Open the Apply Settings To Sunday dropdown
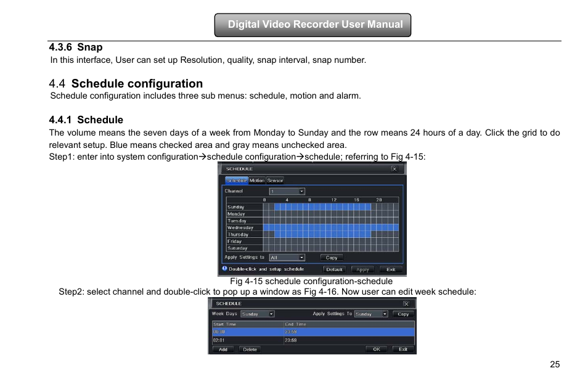The width and height of the screenshot is (588, 392). 371,314
